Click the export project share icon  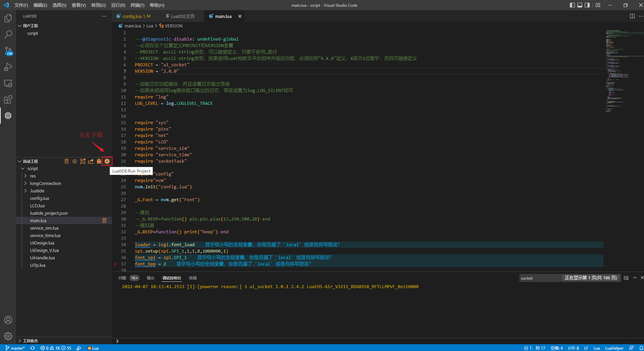(91, 161)
